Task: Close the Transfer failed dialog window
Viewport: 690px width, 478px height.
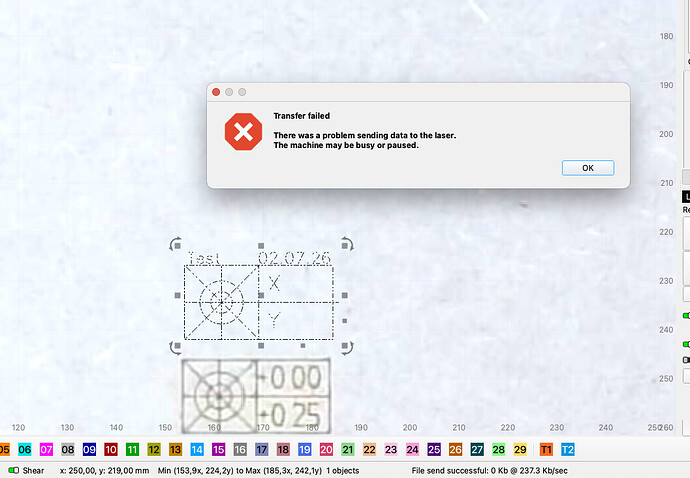Action: [x=216, y=92]
